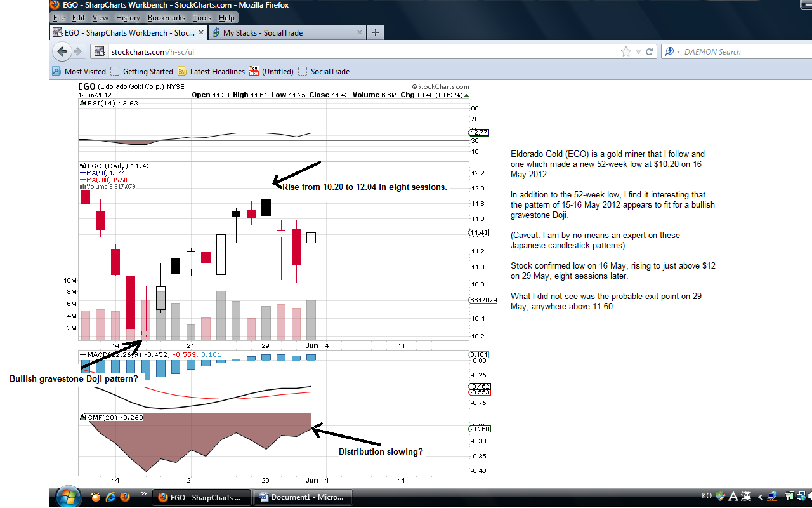Screen dimensions: 812x508
Task: Open the File menu
Action: [59, 18]
